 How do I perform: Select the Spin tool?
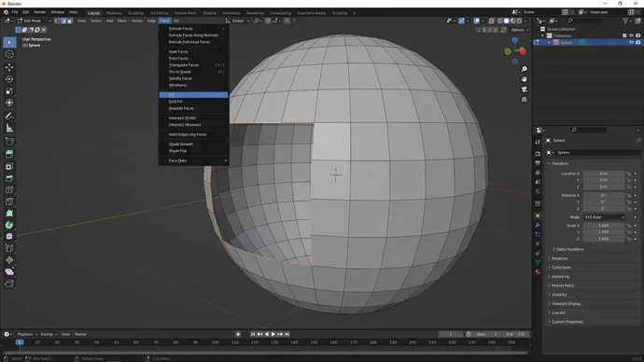(9, 225)
